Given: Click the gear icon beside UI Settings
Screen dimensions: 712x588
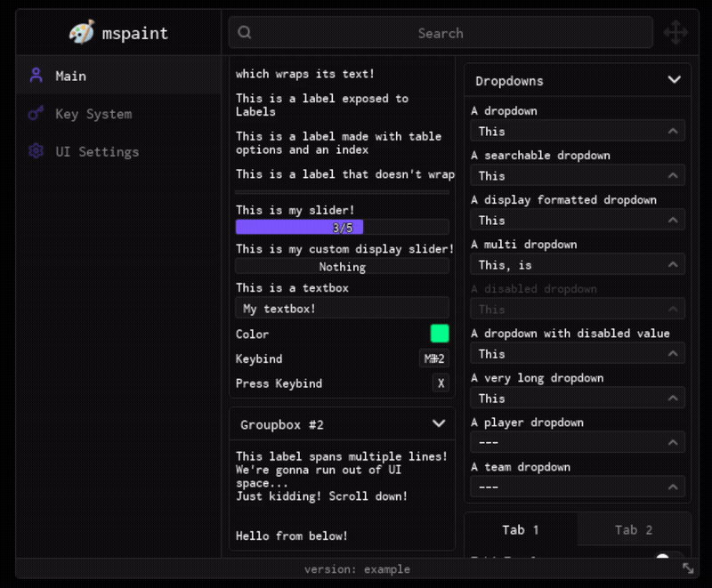Looking at the screenshot, I should pyautogui.click(x=36, y=150).
